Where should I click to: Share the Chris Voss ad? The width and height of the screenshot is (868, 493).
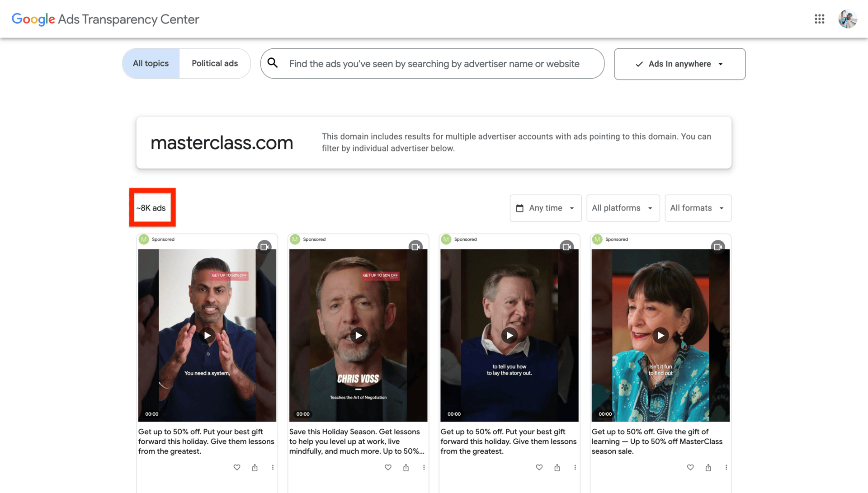[406, 467]
